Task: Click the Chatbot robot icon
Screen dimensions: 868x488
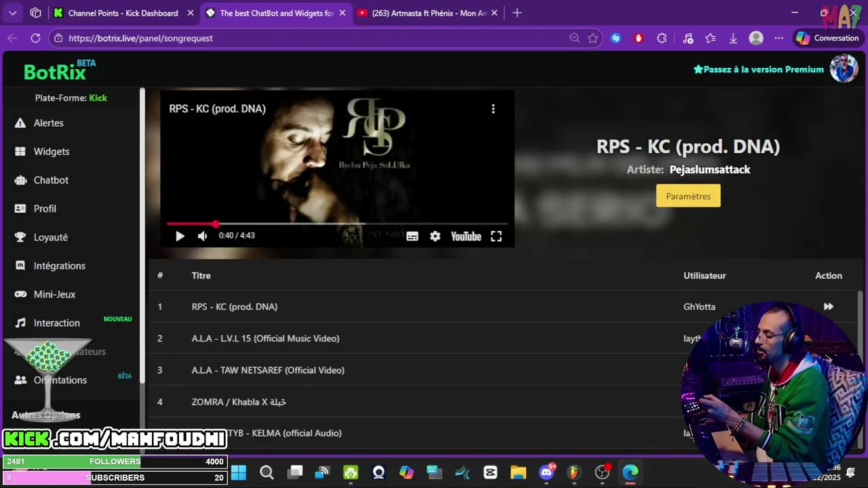Action: [20, 180]
